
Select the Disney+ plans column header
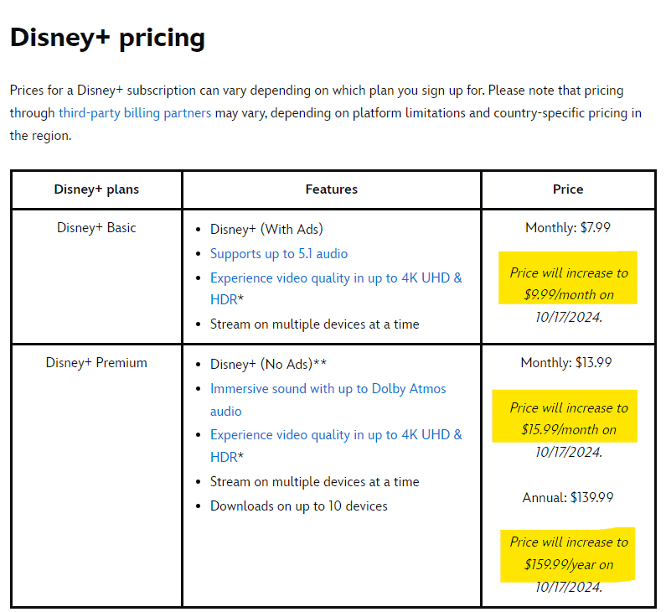[96, 189]
